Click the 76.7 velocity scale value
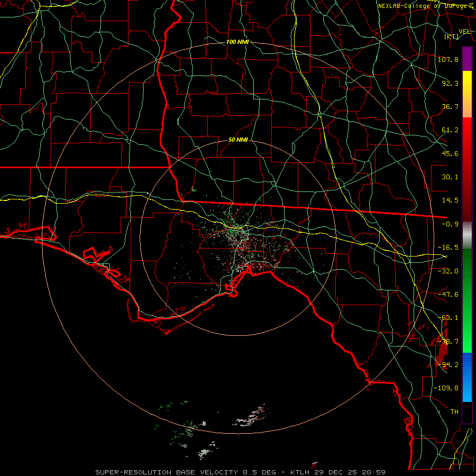Viewport: 476px width, 476px height. (x=450, y=106)
